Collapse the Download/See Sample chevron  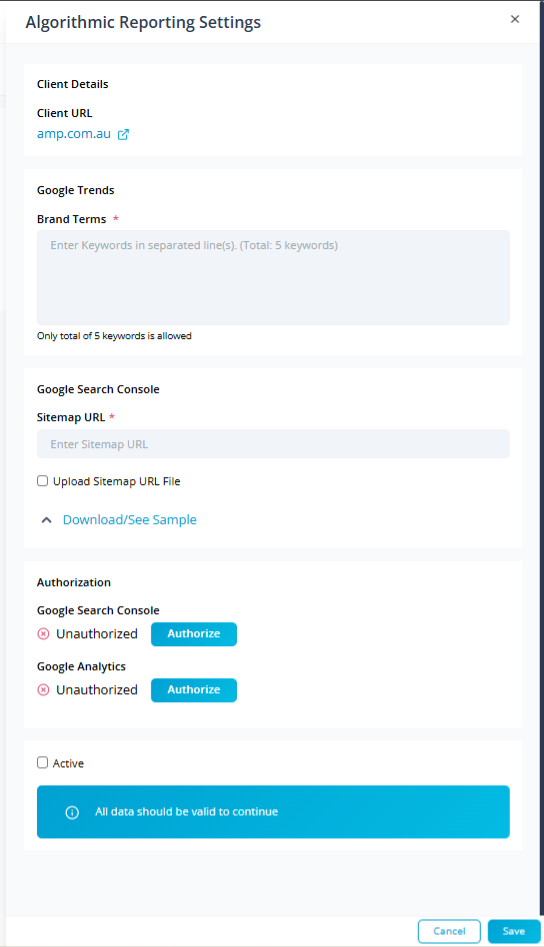[x=46, y=520]
